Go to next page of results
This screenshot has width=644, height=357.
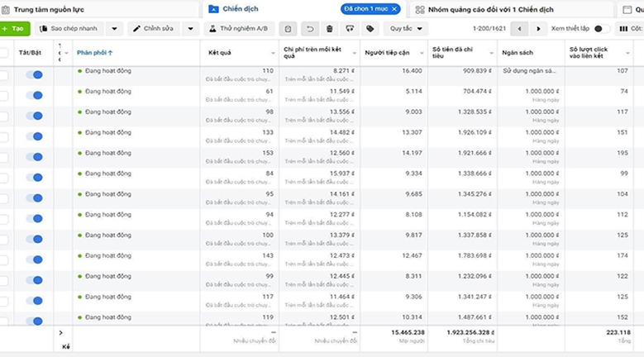538,29
